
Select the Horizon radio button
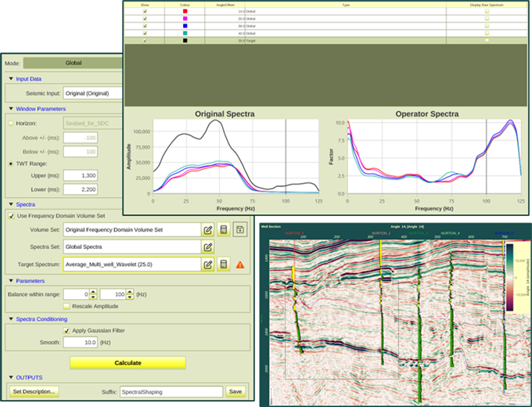pyautogui.click(x=10, y=123)
